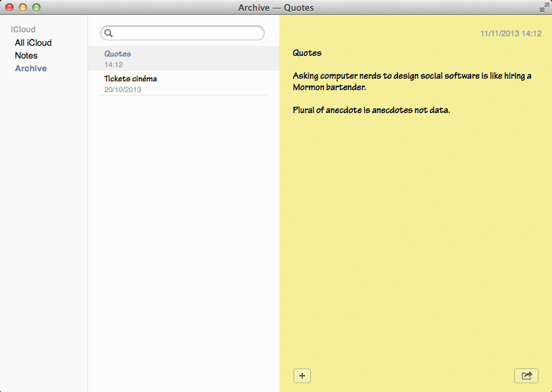Minimize window with yellow button

pos(23,7)
